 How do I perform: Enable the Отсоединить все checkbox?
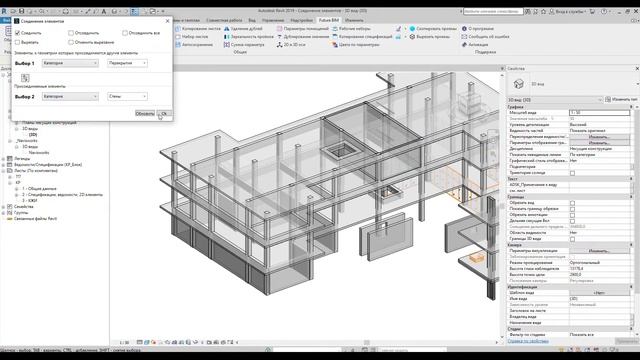pyautogui.click(x=125, y=33)
